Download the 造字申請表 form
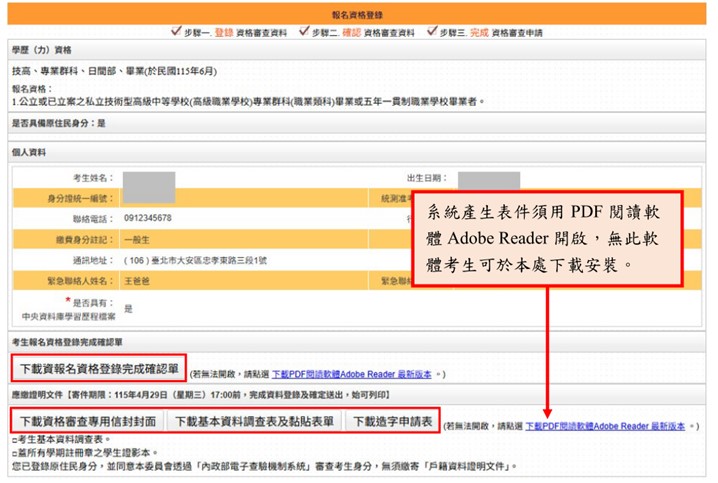Viewport: 718px width, 483px height. pyautogui.click(x=393, y=422)
